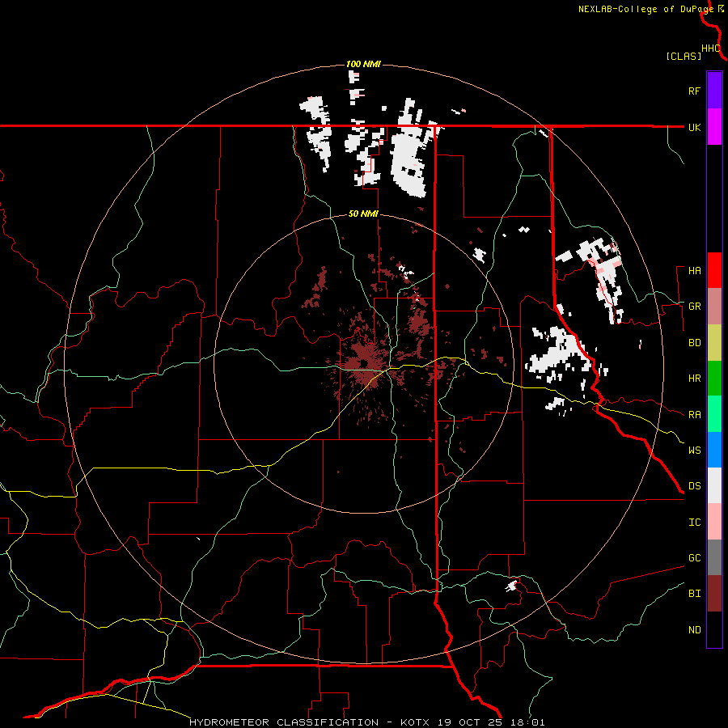Click the radar site center point
Viewport: 728px width, 728px height.
pos(363,363)
